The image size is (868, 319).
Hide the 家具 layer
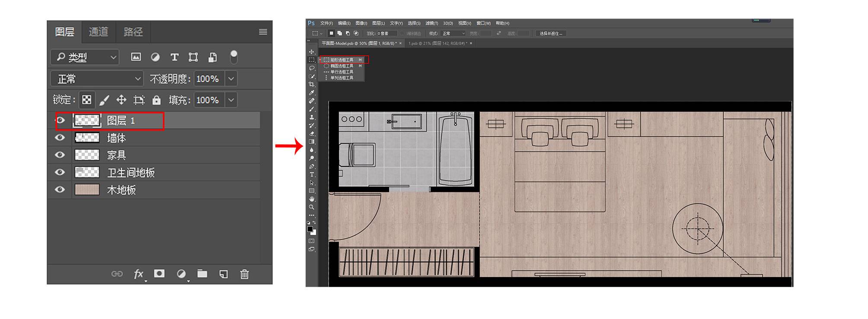tap(60, 155)
